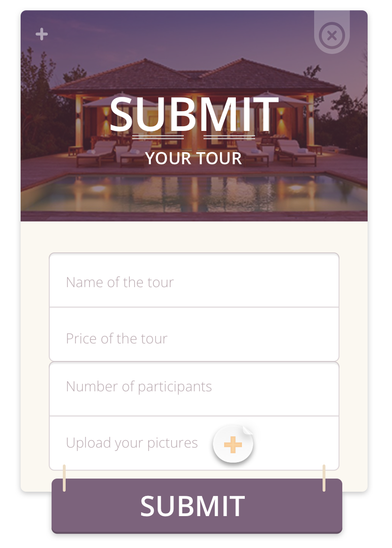Close the form with the circled X

point(332,35)
